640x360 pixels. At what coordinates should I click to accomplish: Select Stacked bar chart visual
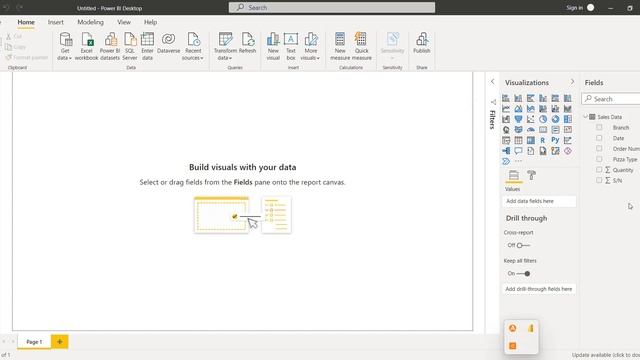pos(506,98)
